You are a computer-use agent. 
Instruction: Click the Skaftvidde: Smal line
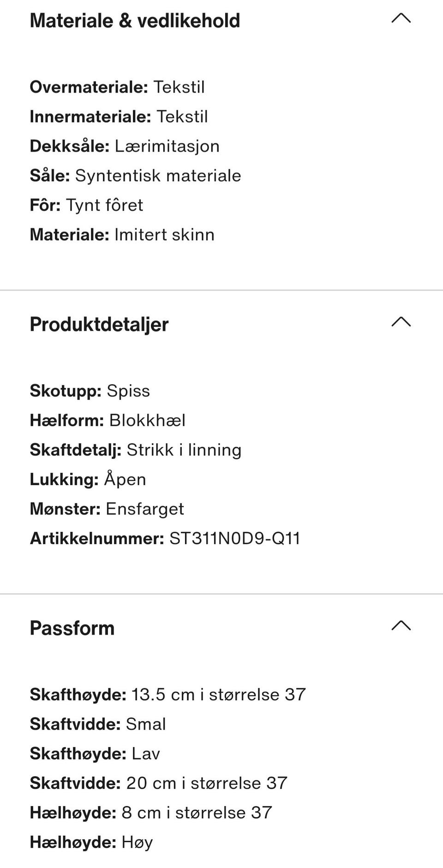[x=98, y=724]
